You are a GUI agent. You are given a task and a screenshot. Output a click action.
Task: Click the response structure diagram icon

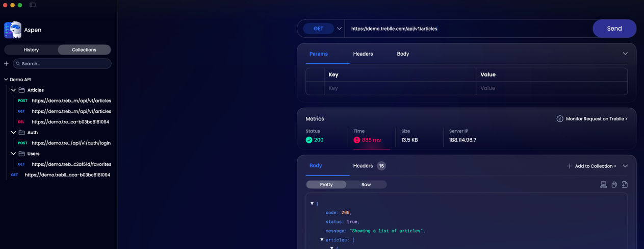(603, 185)
